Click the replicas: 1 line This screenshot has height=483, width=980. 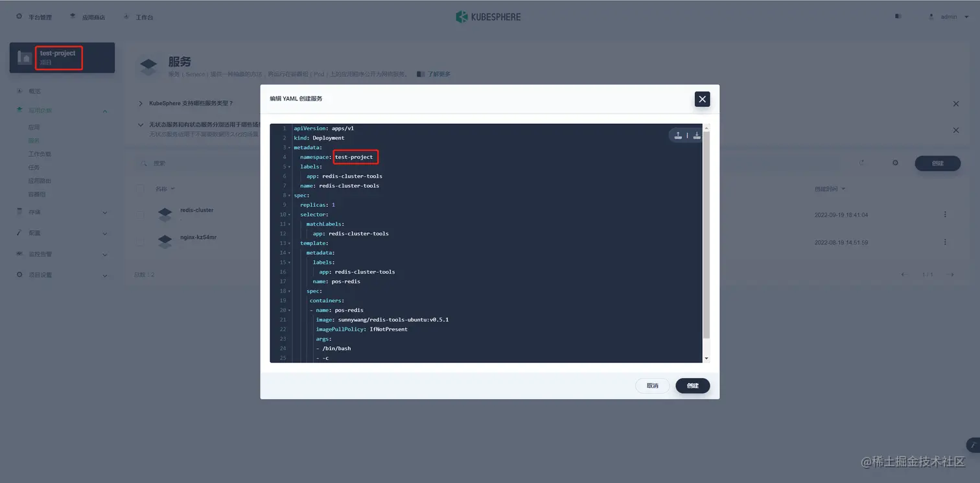318,205
